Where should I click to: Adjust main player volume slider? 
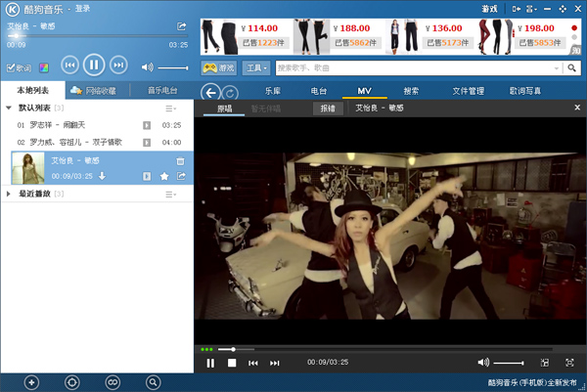[172, 68]
